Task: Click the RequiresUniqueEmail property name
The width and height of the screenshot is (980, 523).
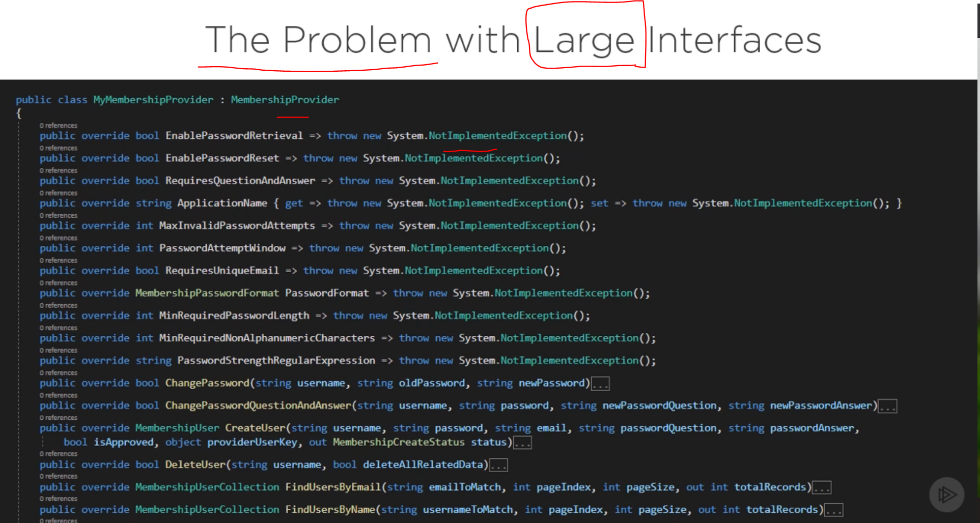Action: click(x=222, y=270)
